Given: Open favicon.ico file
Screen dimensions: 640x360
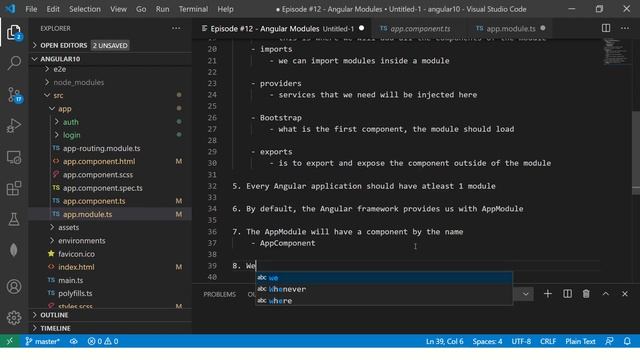Looking at the screenshot, I should click(x=76, y=254).
